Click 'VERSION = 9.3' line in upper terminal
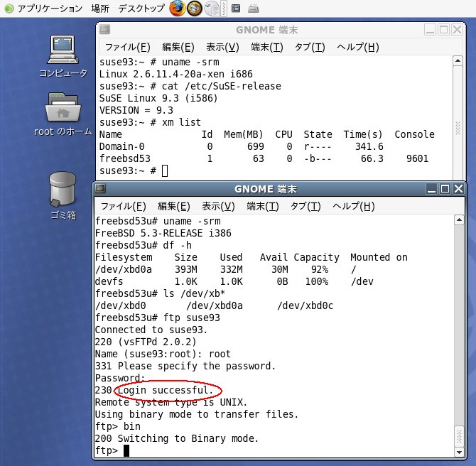 (x=136, y=110)
